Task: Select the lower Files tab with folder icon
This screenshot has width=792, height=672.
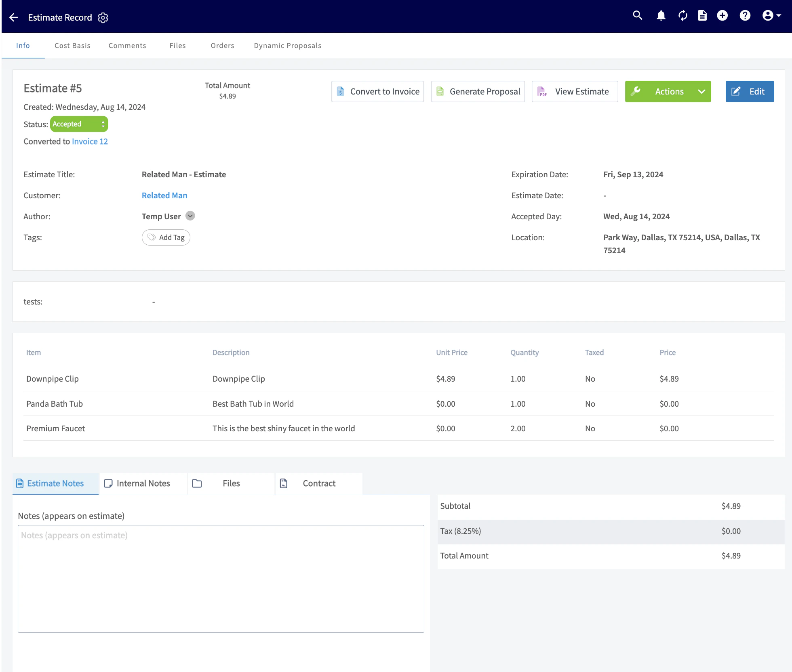Action: tap(231, 483)
